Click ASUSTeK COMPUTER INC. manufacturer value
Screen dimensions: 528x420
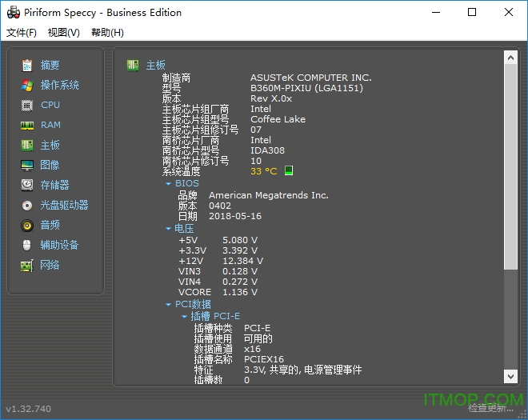pos(311,78)
